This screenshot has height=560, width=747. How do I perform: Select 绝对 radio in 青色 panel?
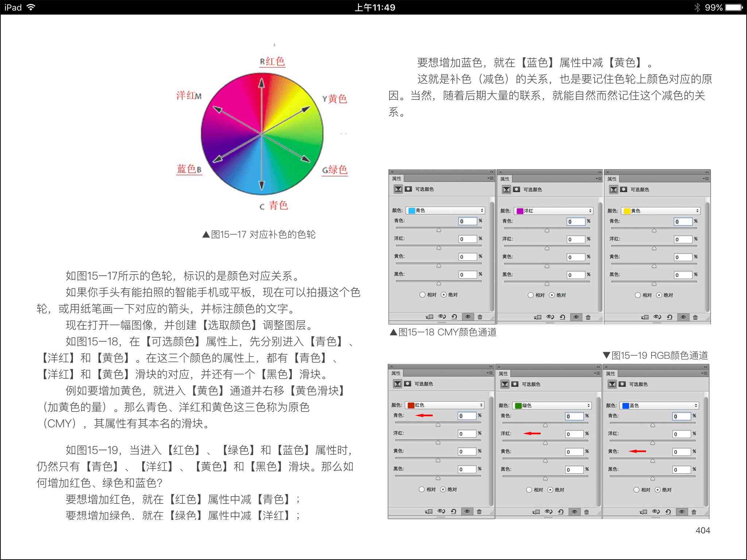click(x=444, y=295)
